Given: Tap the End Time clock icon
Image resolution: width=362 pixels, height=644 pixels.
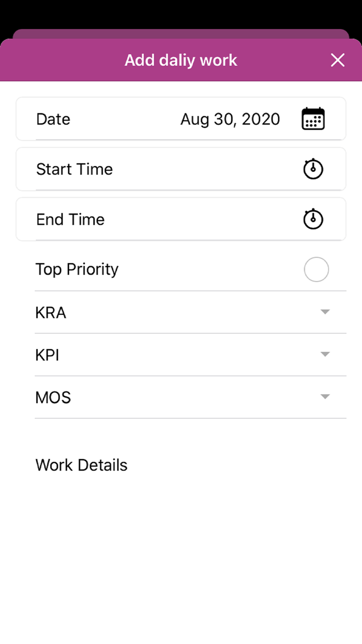Looking at the screenshot, I should coord(313,219).
